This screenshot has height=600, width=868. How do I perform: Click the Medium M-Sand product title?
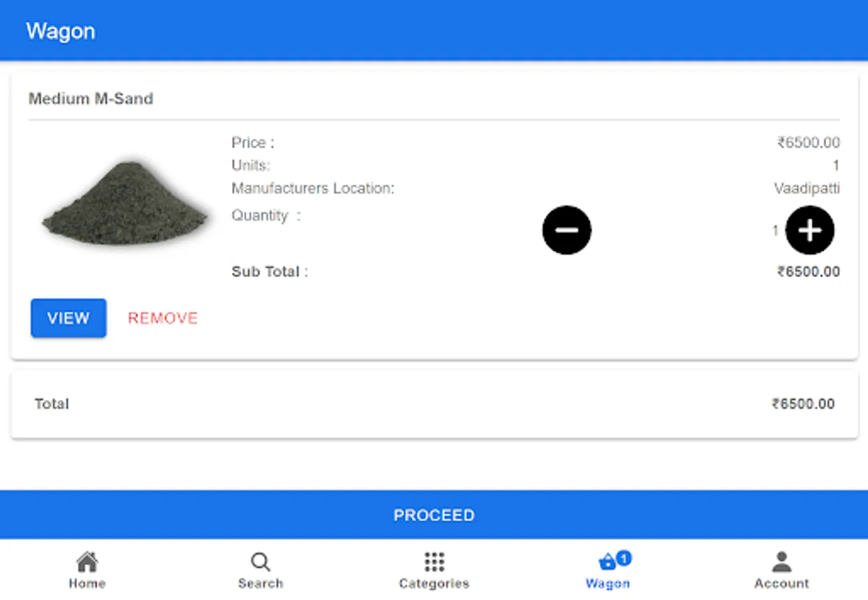pos(91,99)
